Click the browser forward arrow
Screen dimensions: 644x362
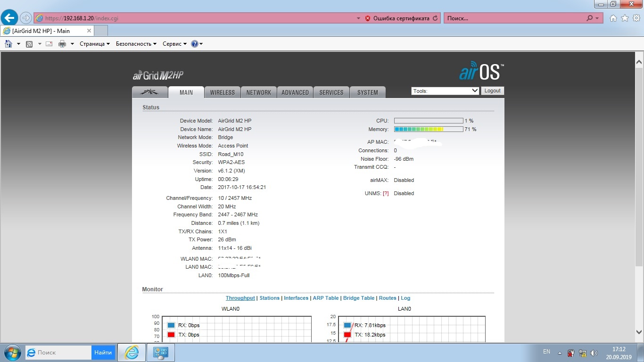(25, 18)
